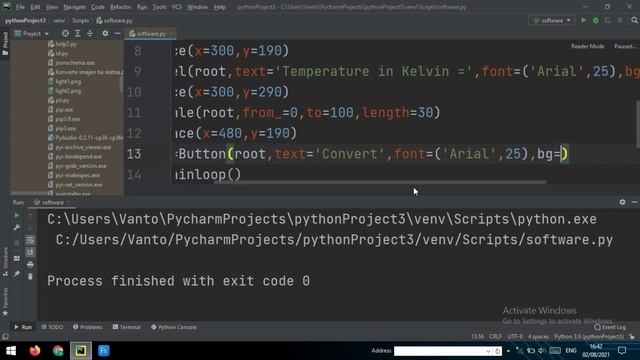Open the Terminal tool window

click(127, 327)
